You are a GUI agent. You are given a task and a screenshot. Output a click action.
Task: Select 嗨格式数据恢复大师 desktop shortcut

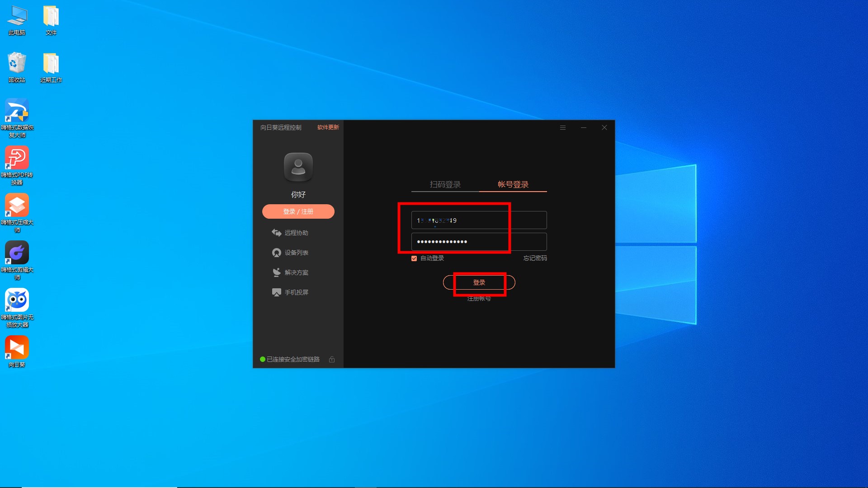pyautogui.click(x=17, y=118)
